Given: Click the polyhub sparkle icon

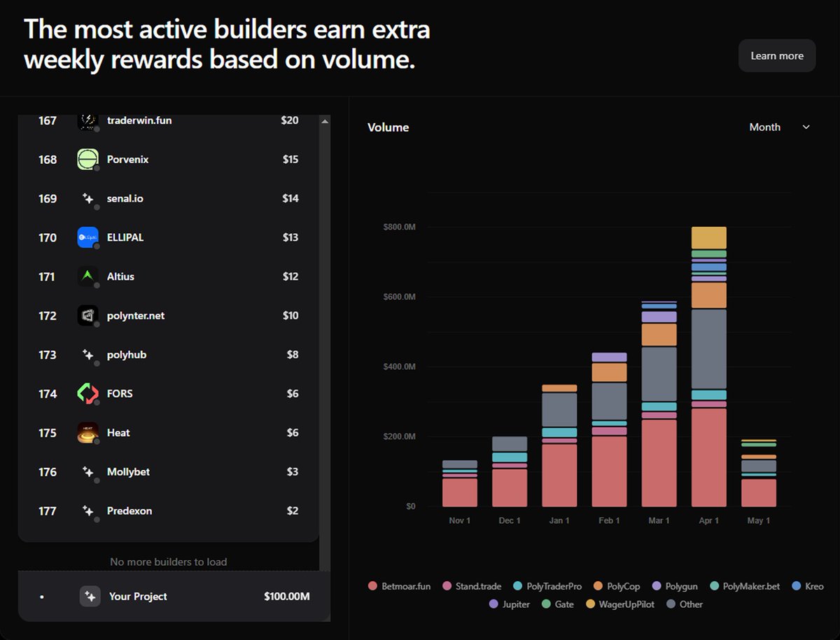Looking at the screenshot, I should (87, 355).
